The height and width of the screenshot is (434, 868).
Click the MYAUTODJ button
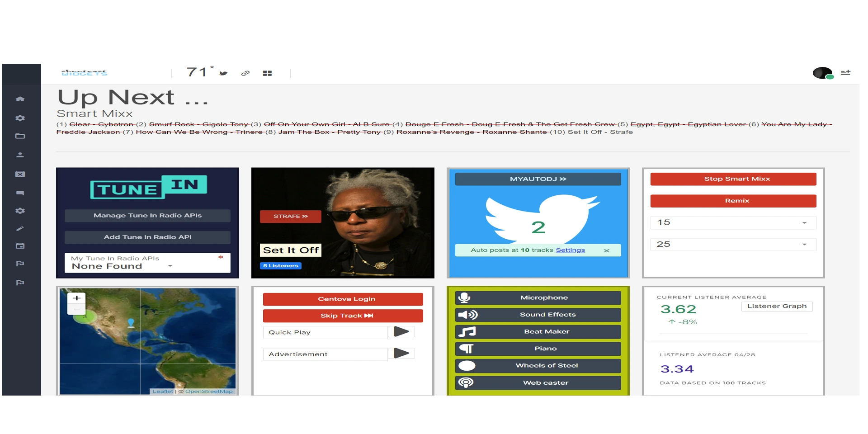click(x=538, y=179)
